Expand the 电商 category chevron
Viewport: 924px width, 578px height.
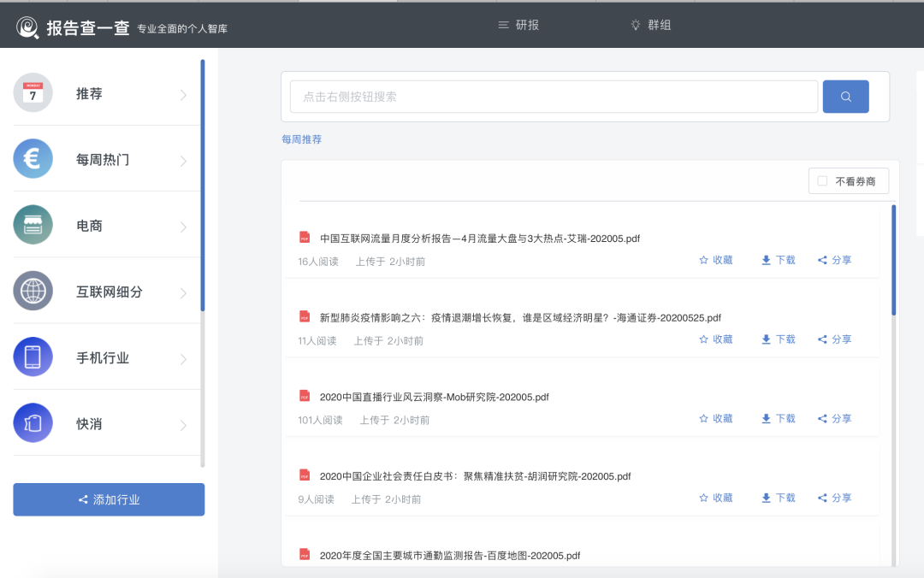[x=183, y=227]
